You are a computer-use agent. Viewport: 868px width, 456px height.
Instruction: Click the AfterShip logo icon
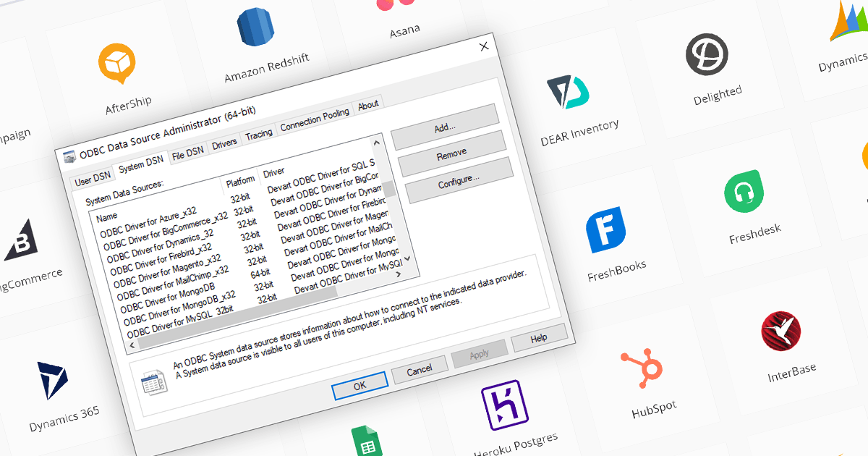(117, 64)
